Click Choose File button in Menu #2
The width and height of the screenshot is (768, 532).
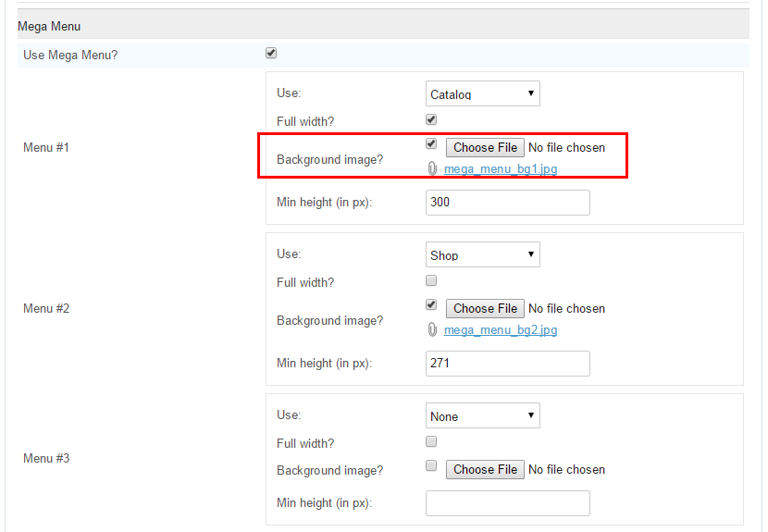point(485,309)
